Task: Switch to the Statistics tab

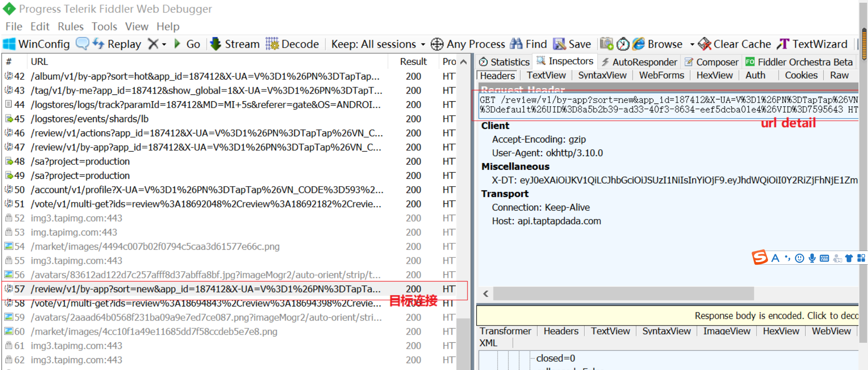Action: click(504, 62)
